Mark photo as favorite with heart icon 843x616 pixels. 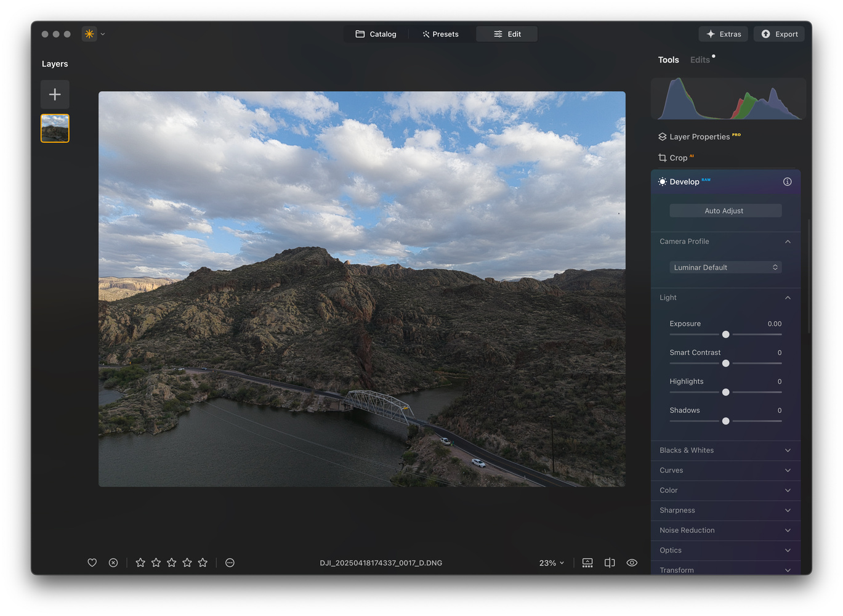[x=92, y=562]
